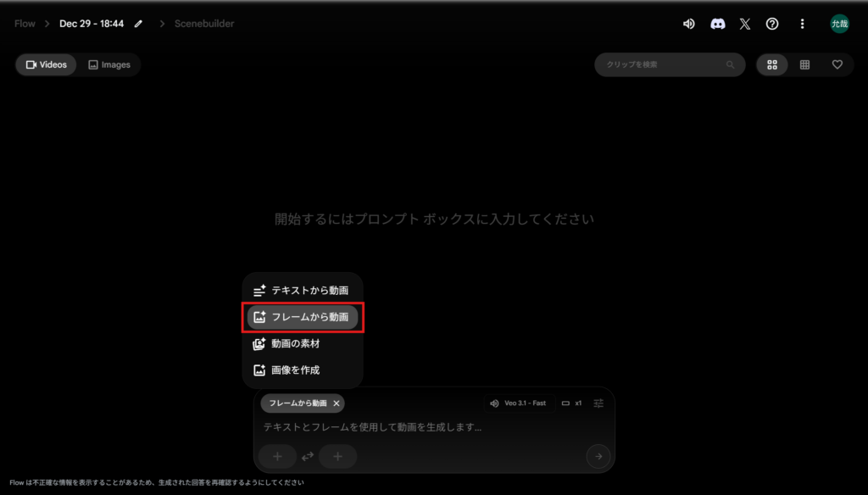The height and width of the screenshot is (495, 868).
Task: Switch to large grid view
Action: pyautogui.click(x=772, y=64)
